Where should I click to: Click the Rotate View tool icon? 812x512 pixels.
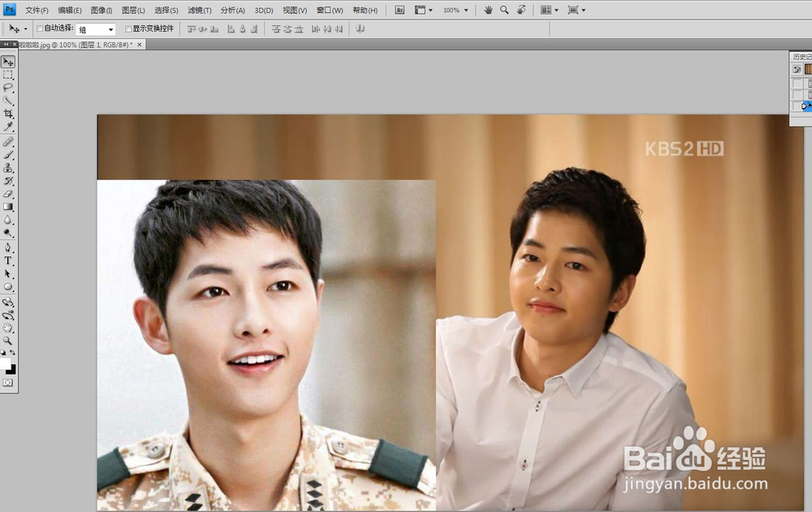coord(521,10)
